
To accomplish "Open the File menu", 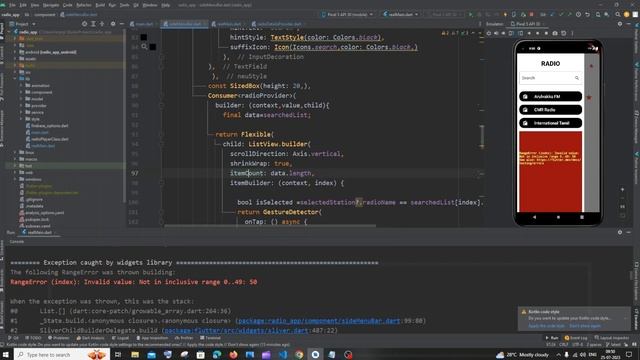I will coord(12,5).
